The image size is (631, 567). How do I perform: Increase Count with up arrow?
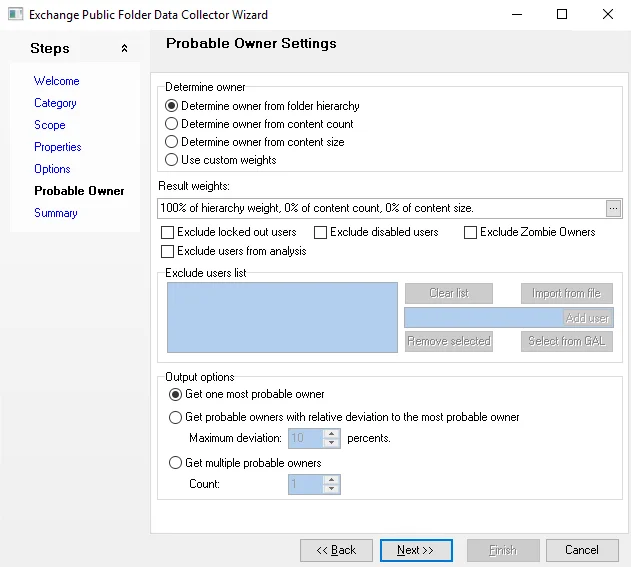coord(331,480)
